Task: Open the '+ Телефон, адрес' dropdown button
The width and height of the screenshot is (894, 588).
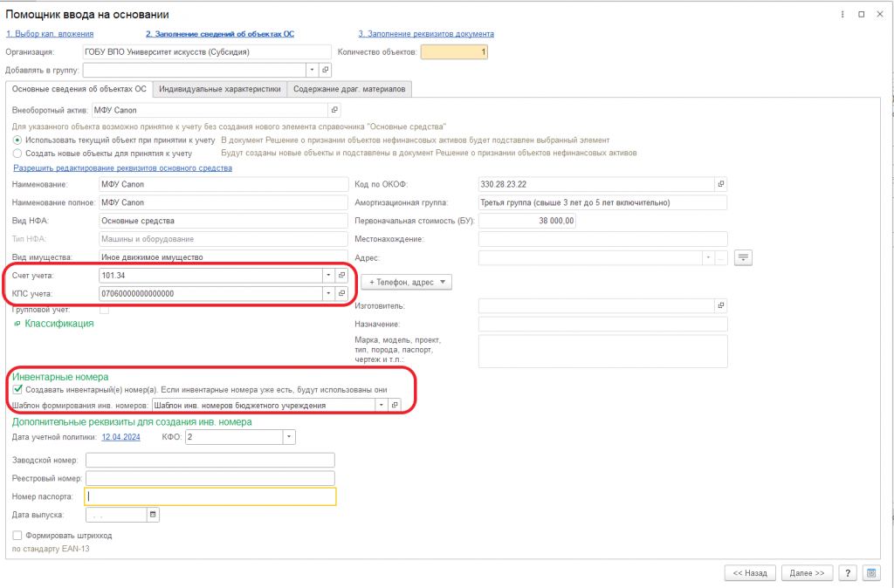Action: click(407, 282)
